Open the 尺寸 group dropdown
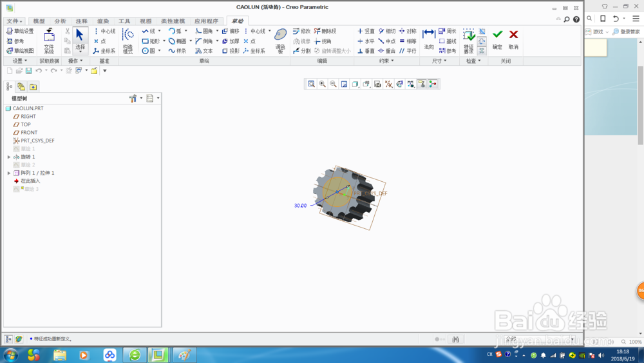This screenshot has width=644, height=363. pyautogui.click(x=439, y=61)
